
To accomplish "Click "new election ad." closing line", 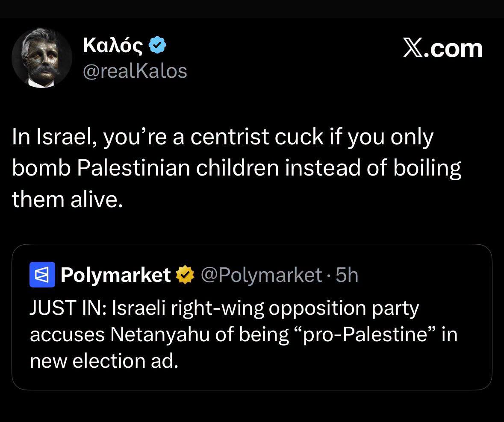I will [104, 361].
